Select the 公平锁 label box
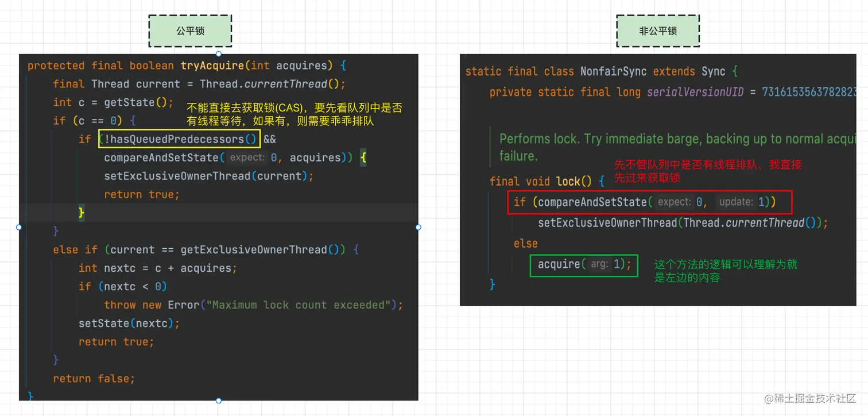Screen dimensions: 868x416 click(190, 31)
